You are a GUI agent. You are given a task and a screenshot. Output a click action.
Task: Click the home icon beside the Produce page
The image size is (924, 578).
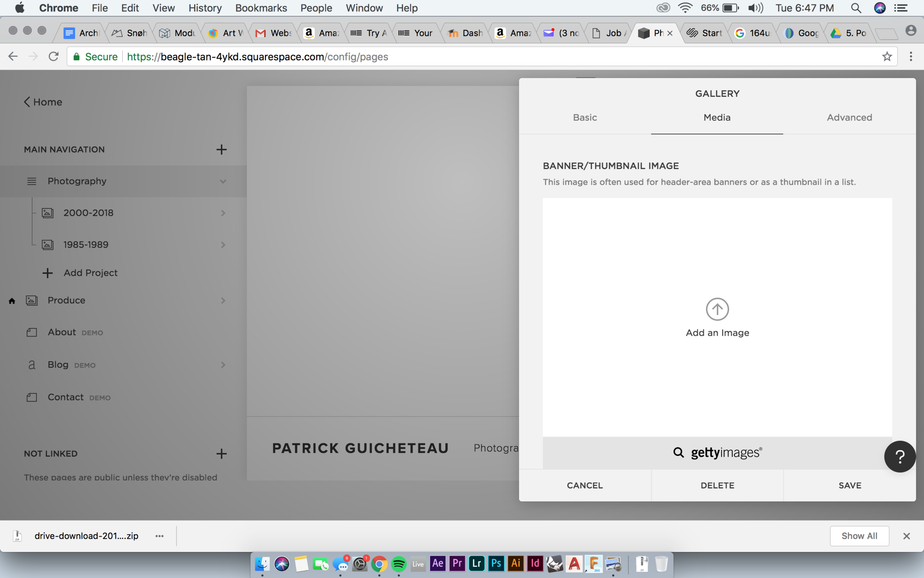12,301
